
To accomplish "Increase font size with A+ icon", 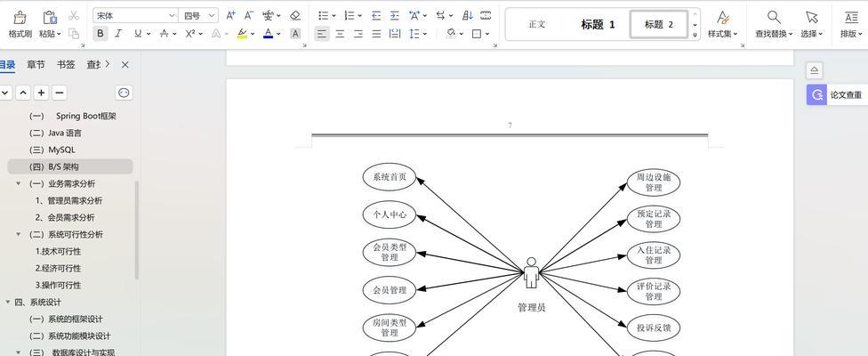I will click(231, 15).
